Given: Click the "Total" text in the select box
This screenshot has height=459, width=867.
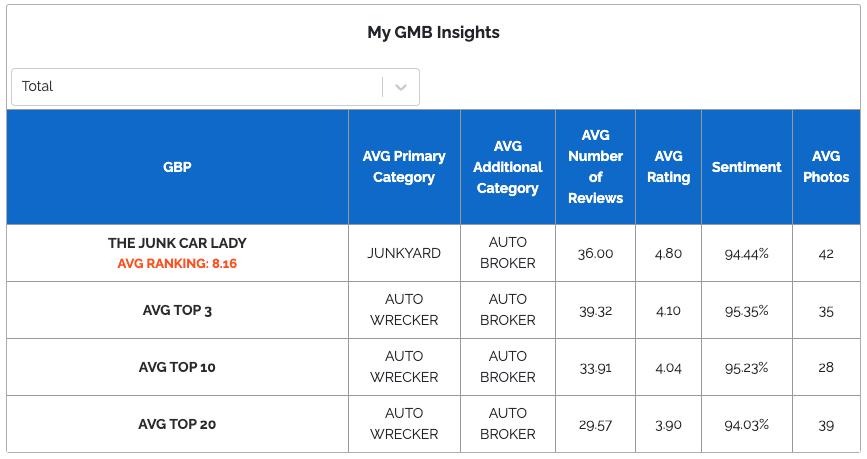Looking at the screenshot, I should click(38, 87).
